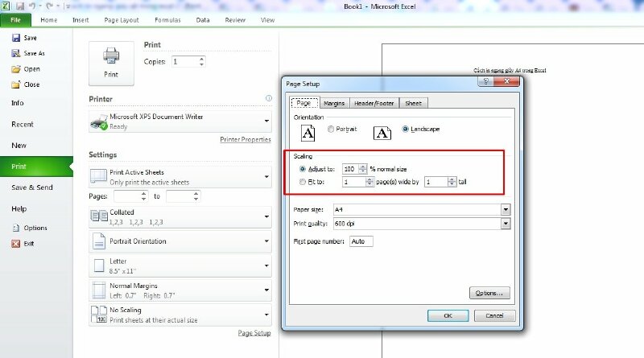Click the Page Setup help button

486,81
